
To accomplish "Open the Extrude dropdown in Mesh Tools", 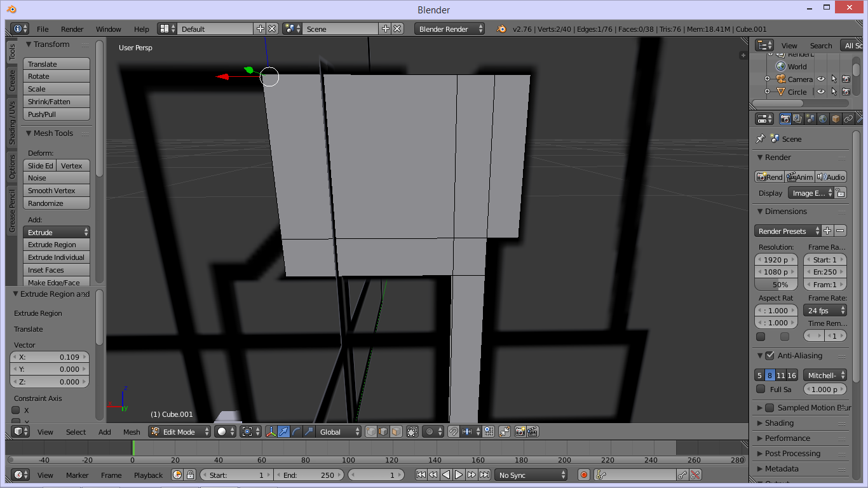I will pyautogui.click(x=57, y=232).
